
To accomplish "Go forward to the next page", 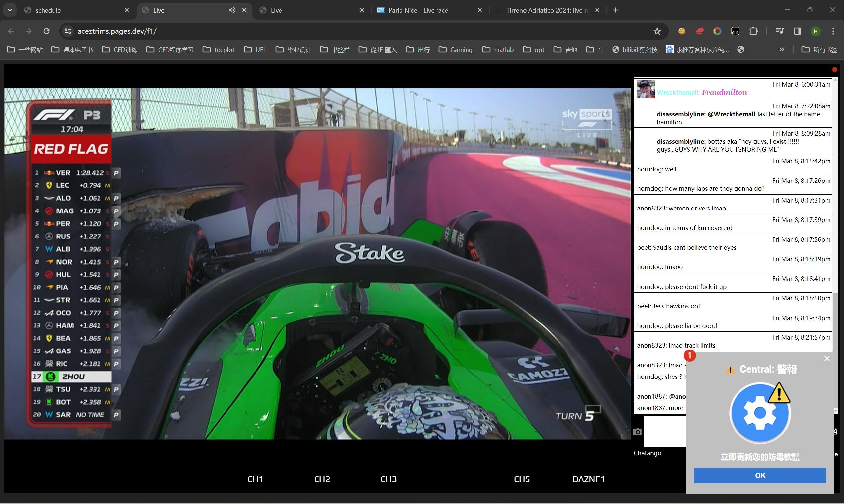I will coord(29,31).
